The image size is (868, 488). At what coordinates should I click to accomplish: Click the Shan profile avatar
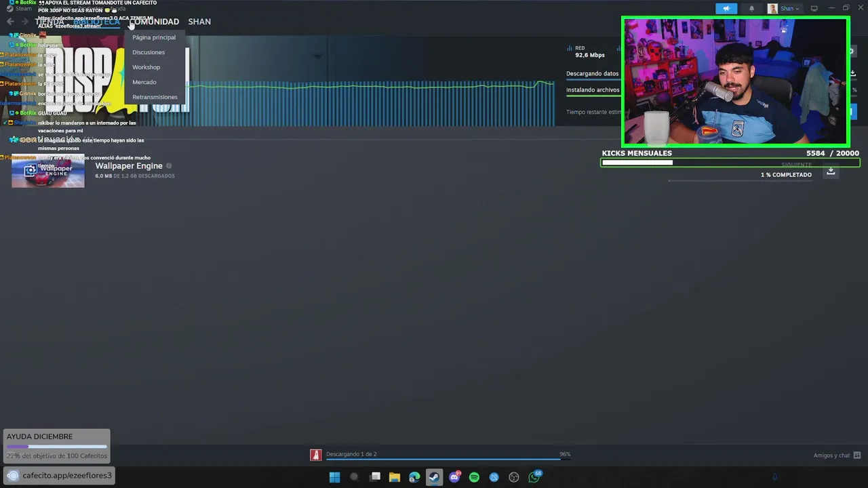point(772,9)
